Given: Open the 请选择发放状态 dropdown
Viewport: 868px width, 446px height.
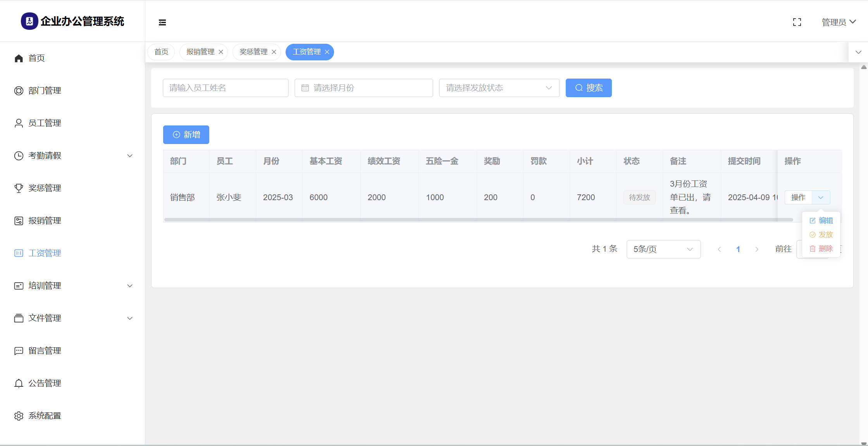Looking at the screenshot, I should coord(499,88).
